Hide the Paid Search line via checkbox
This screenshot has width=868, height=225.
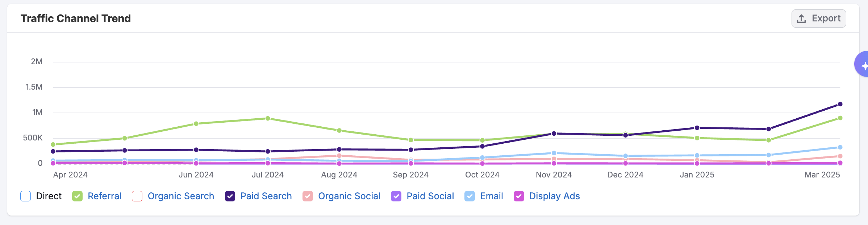pyautogui.click(x=230, y=196)
